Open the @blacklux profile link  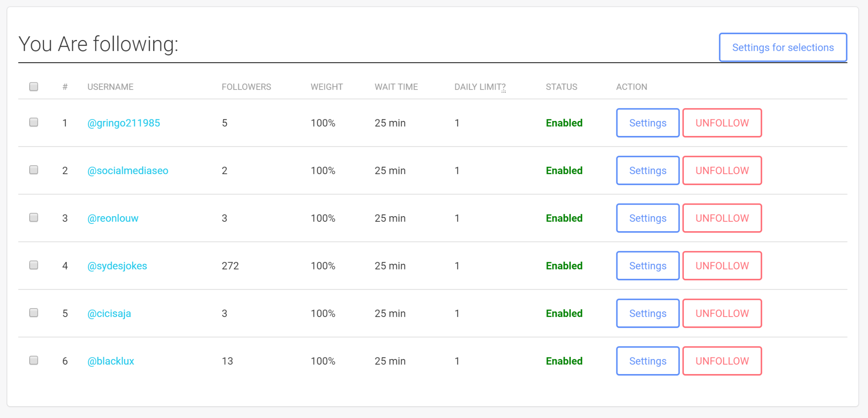(111, 361)
